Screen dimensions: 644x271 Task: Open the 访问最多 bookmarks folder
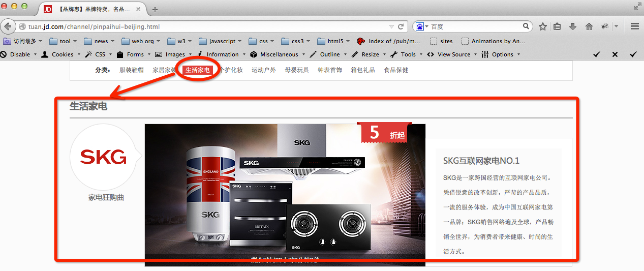click(23, 41)
